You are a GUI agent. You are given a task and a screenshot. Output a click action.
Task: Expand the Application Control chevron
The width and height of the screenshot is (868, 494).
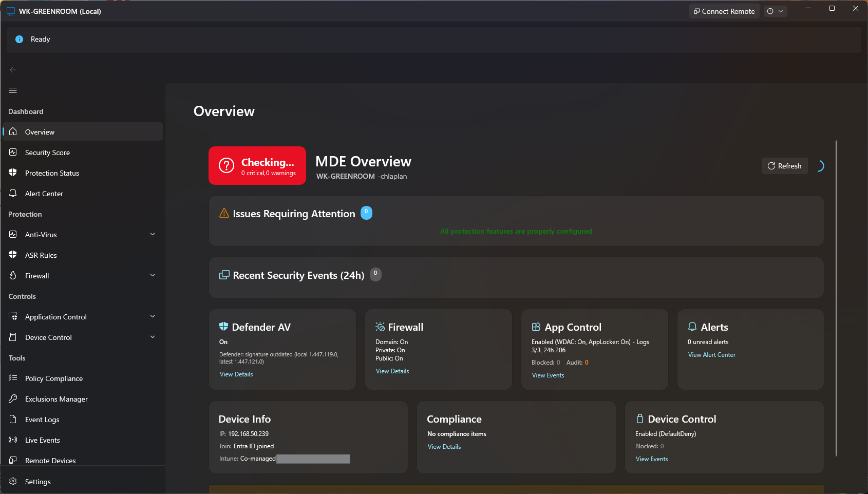(x=153, y=316)
